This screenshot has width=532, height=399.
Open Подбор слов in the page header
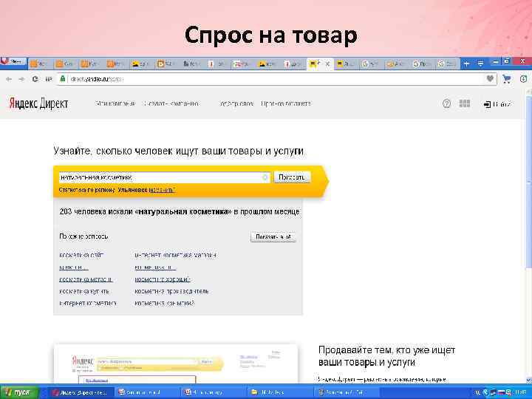(236, 103)
